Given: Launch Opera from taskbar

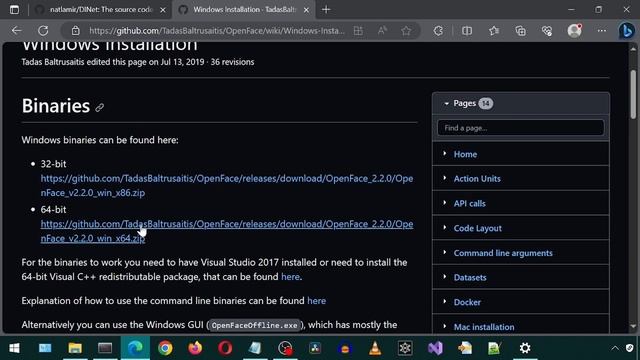Looking at the screenshot, I should click(225, 348).
